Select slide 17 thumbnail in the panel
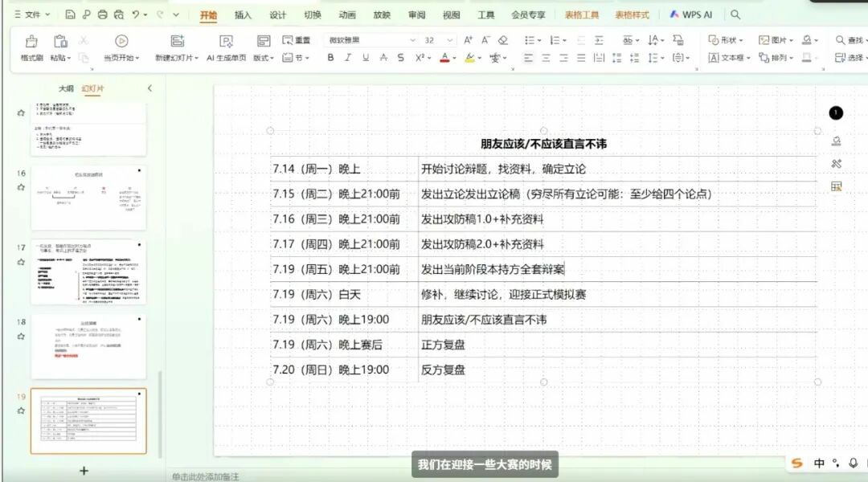This screenshot has height=482, width=868. point(88,272)
